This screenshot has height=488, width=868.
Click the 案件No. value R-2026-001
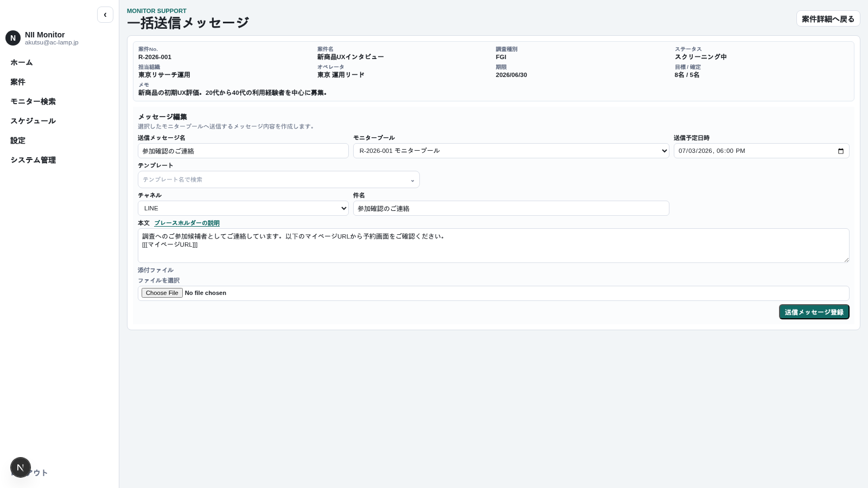coord(155,57)
